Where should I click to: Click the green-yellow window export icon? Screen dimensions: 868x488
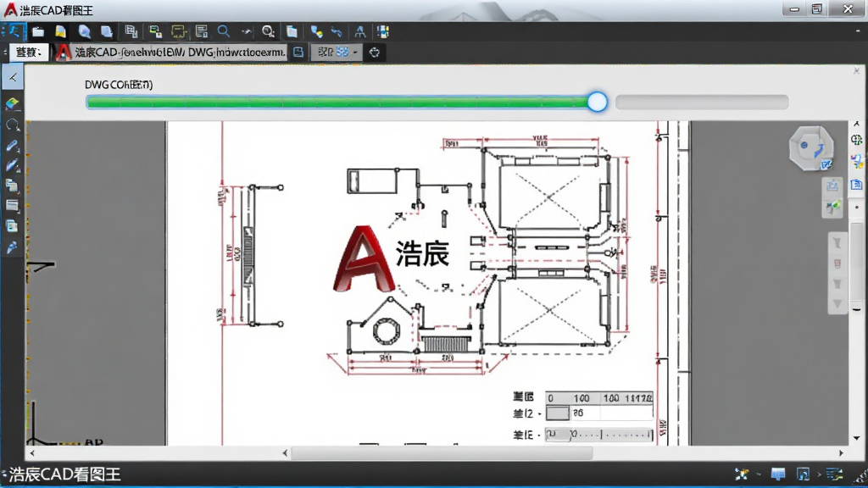[x=156, y=32]
